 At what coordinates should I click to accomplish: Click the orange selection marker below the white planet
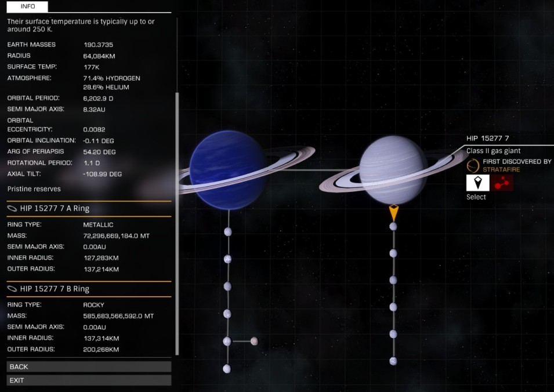point(393,213)
